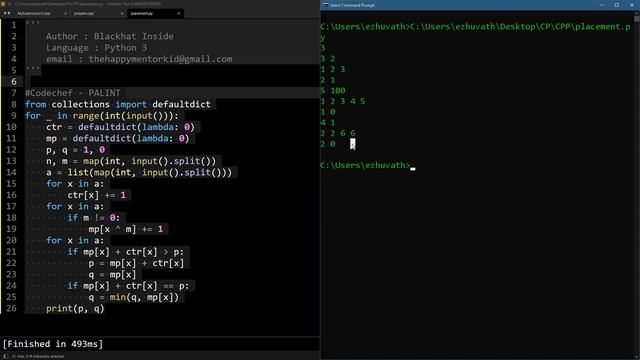Click 'if m != 0:' on line 18
The image size is (640, 360).
pos(94,218)
